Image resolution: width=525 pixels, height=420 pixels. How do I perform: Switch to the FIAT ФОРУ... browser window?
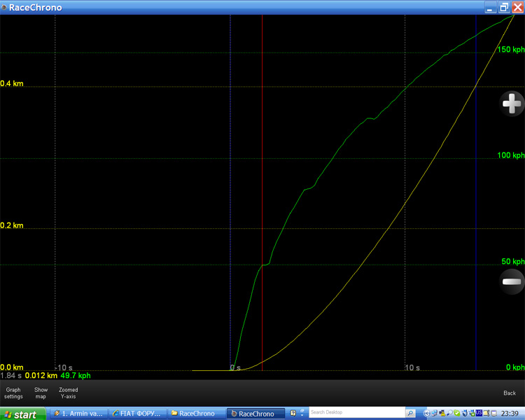click(x=137, y=414)
